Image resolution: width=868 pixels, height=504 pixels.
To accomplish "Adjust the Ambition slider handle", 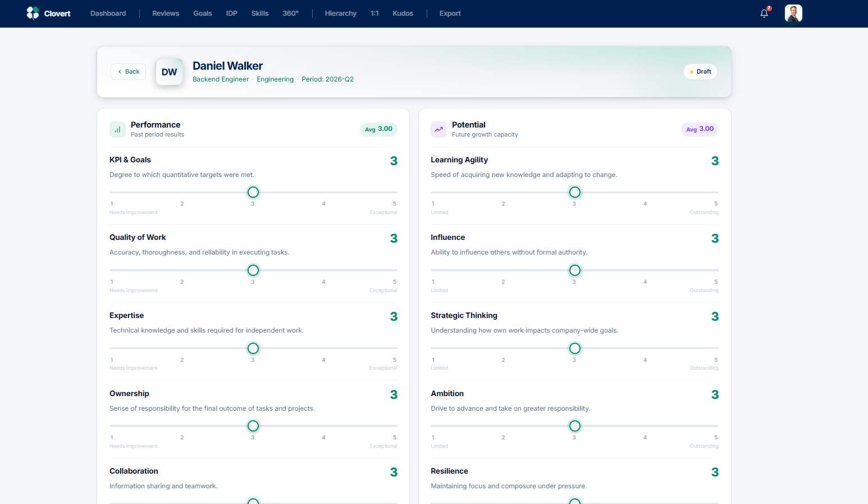I will click(x=575, y=426).
